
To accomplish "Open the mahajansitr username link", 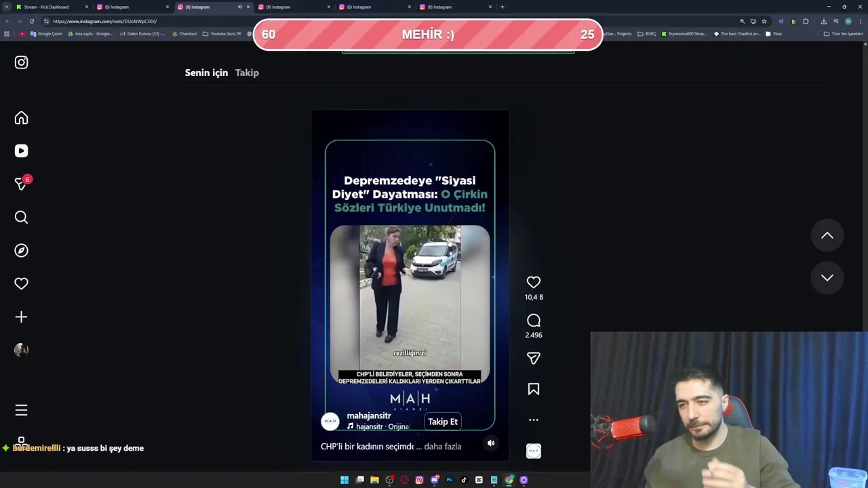I will [x=369, y=415].
